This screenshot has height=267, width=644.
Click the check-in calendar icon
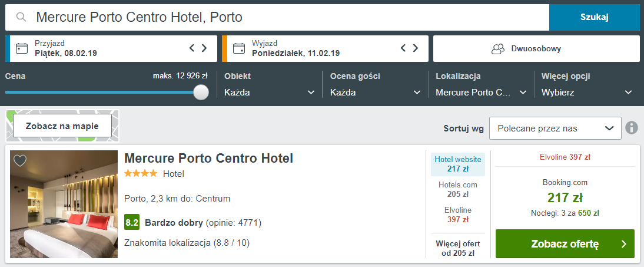tap(22, 48)
